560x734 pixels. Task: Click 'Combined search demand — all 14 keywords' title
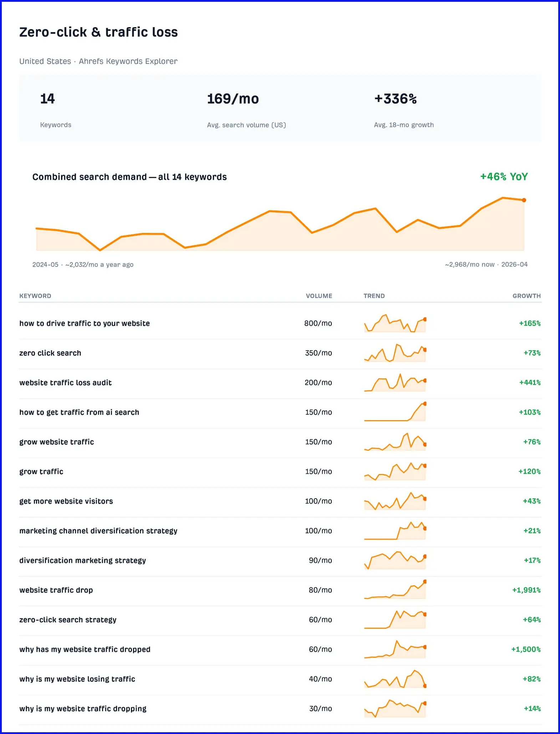129,177
